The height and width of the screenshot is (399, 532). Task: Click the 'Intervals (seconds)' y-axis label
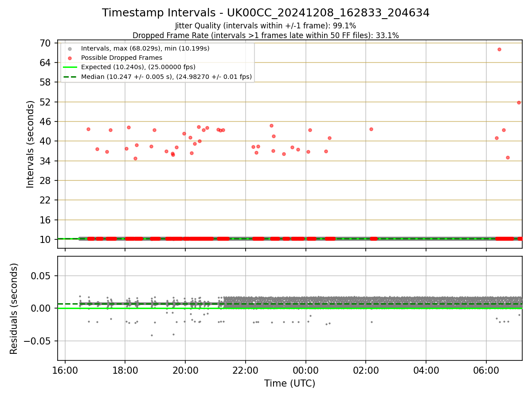(30, 144)
